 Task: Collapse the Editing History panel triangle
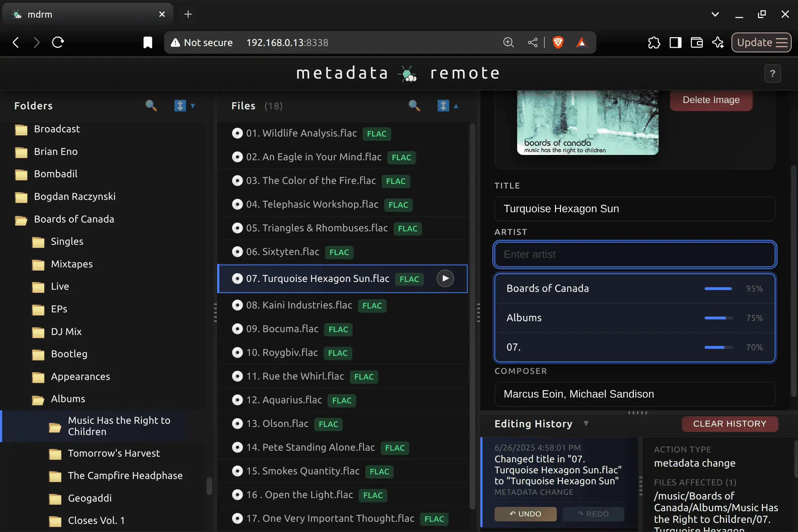click(x=586, y=423)
